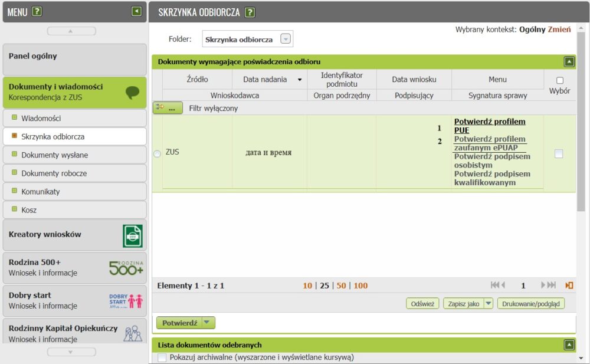The image size is (590, 364).
Task: Select the ZUS row radio button
Action: point(157,154)
